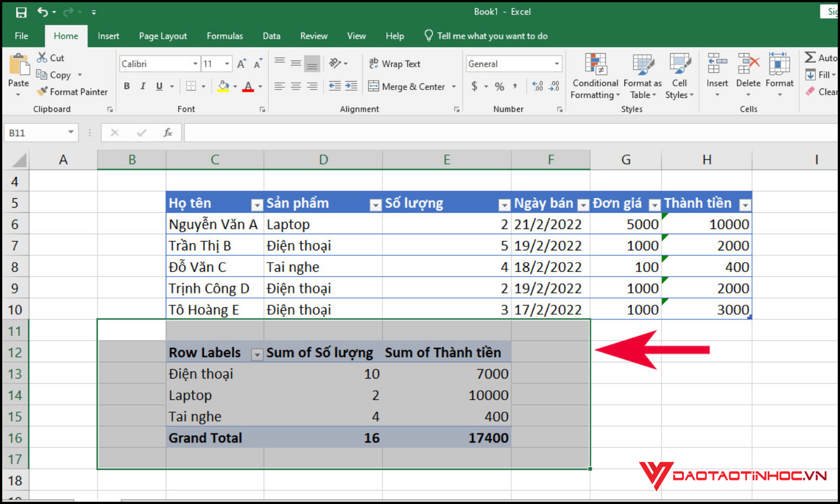Click the Insert Function fx icon
Viewport: 840px width, 504px height.
point(168,133)
